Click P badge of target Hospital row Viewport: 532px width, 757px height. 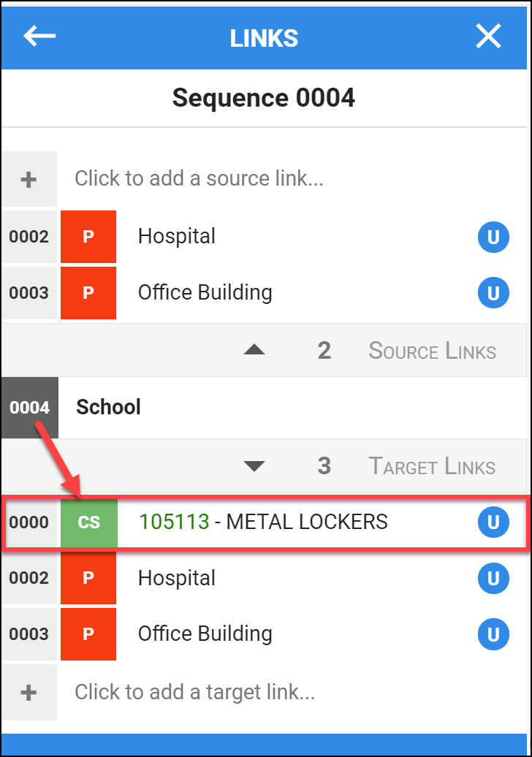click(x=88, y=578)
